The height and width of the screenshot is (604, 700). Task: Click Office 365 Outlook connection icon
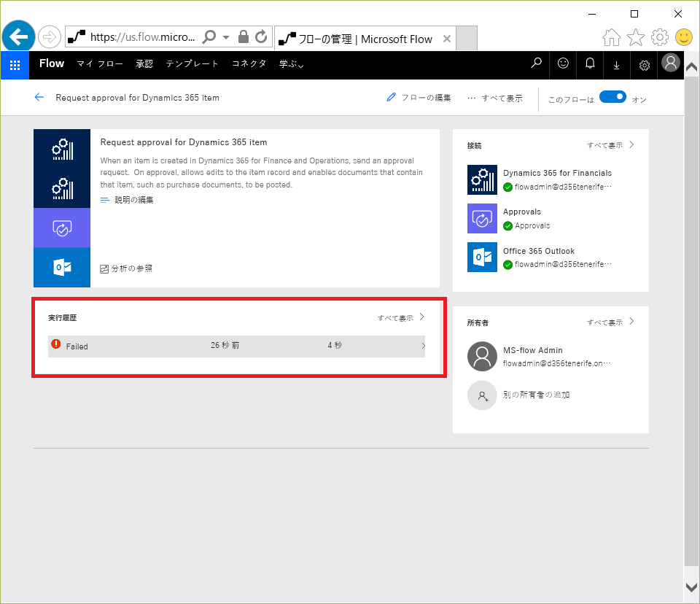(x=482, y=257)
